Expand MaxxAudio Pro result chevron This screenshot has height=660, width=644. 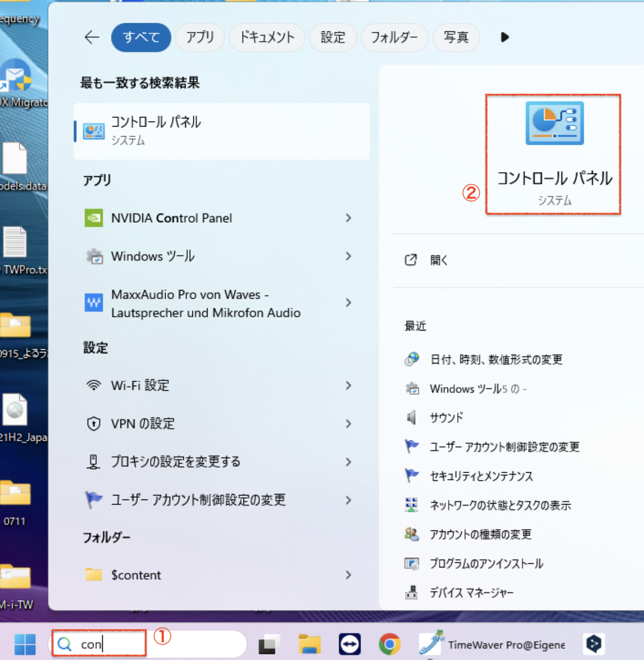[348, 303]
